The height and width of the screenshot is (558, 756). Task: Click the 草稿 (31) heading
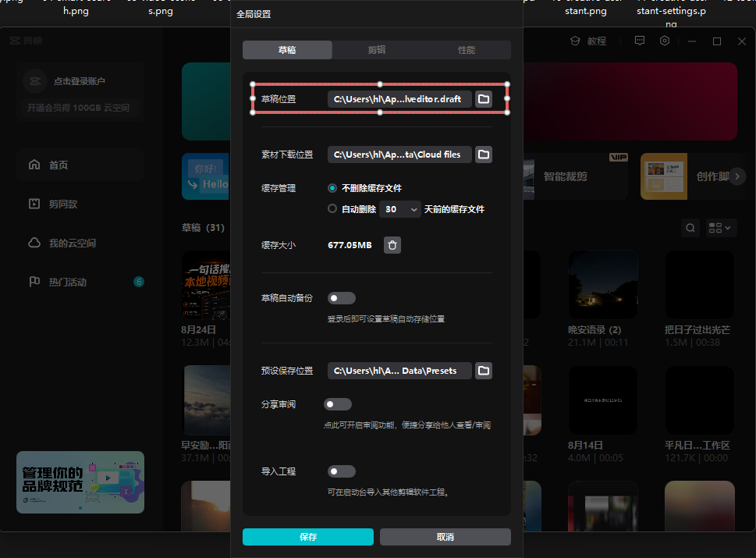click(203, 228)
